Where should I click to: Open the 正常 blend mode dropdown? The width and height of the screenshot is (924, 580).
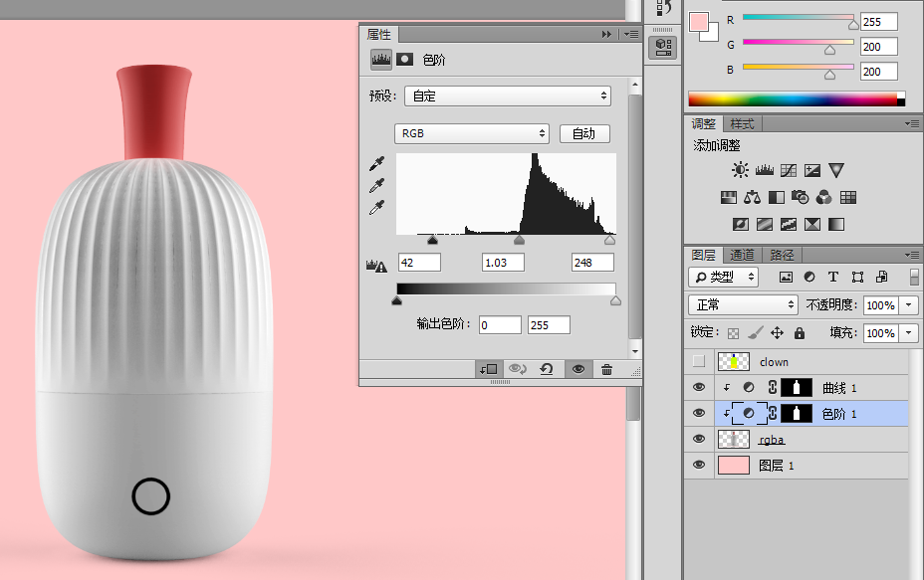(x=743, y=305)
